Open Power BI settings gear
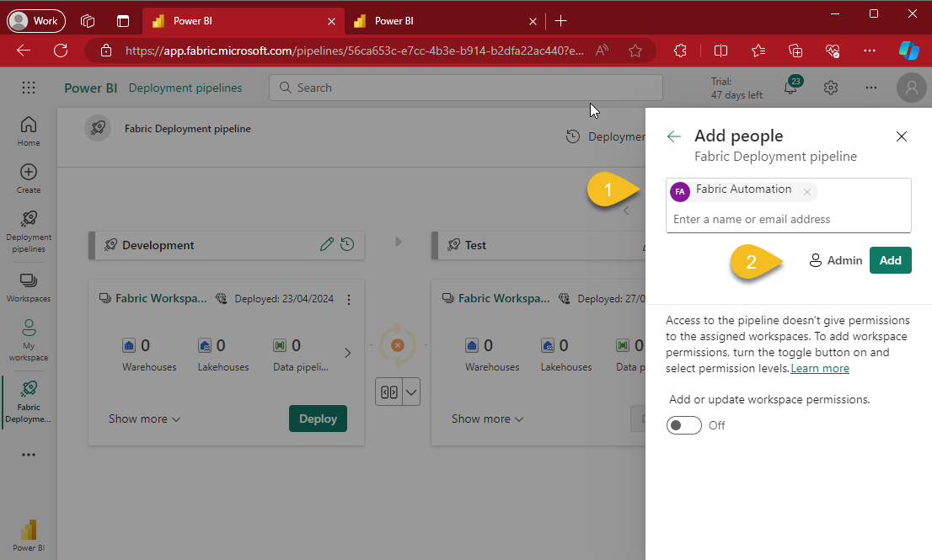This screenshot has height=560, width=932. tap(830, 87)
